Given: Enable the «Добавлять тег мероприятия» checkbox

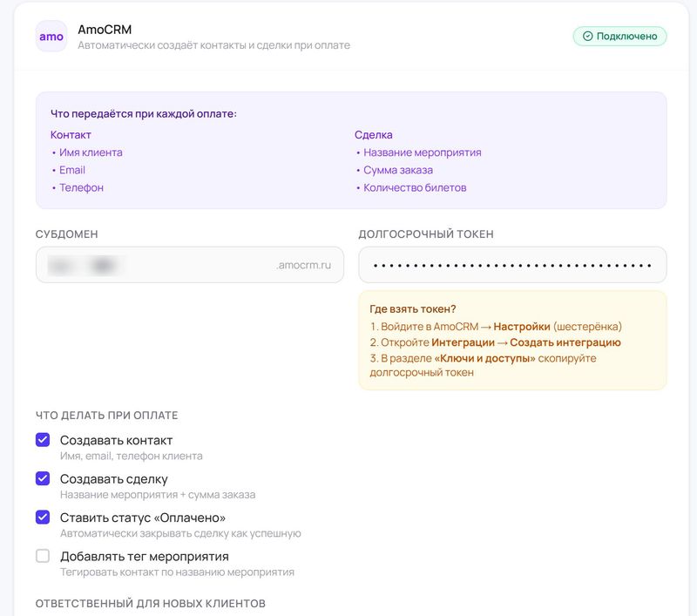Looking at the screenshot, I should pos(43,556).
